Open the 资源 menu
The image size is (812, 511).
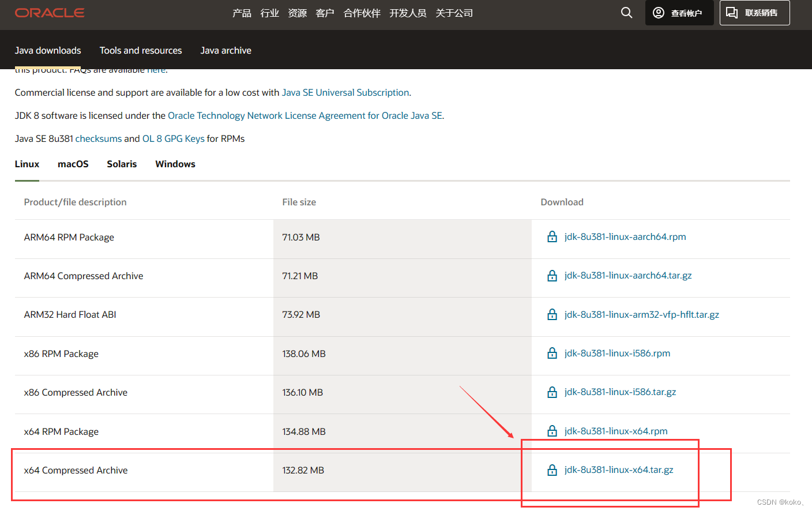click(x=297, y=13)
